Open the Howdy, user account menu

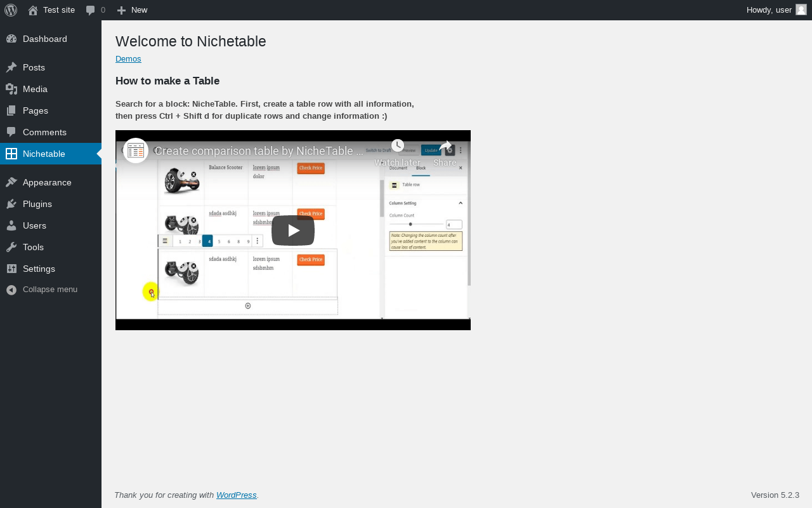click(x=776, y=10)
